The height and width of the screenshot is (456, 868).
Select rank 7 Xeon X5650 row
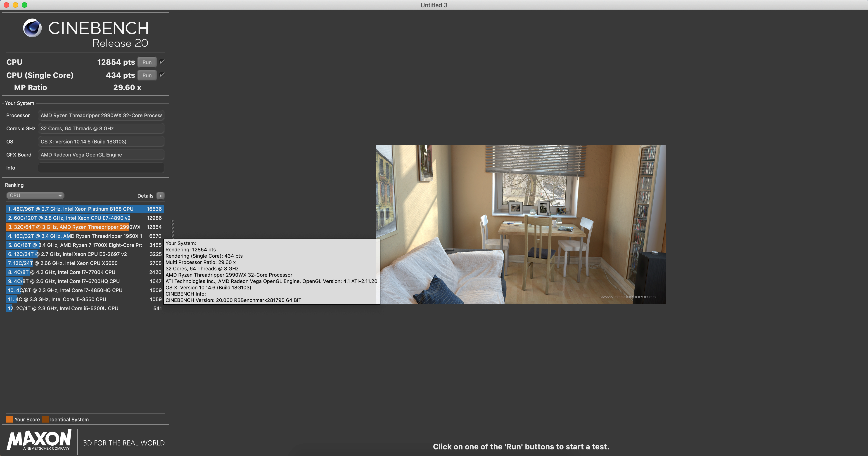(85, 263)
